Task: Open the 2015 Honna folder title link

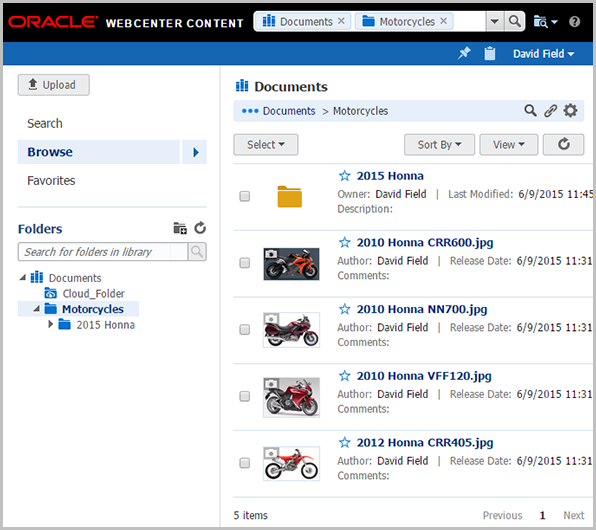Action: [x=390, y=176]
